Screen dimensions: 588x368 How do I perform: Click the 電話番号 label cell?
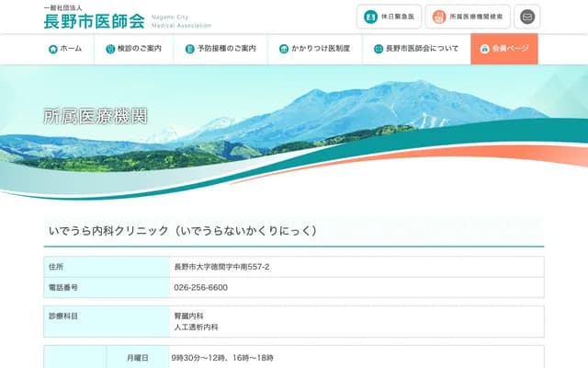click(x=107, y=288)
